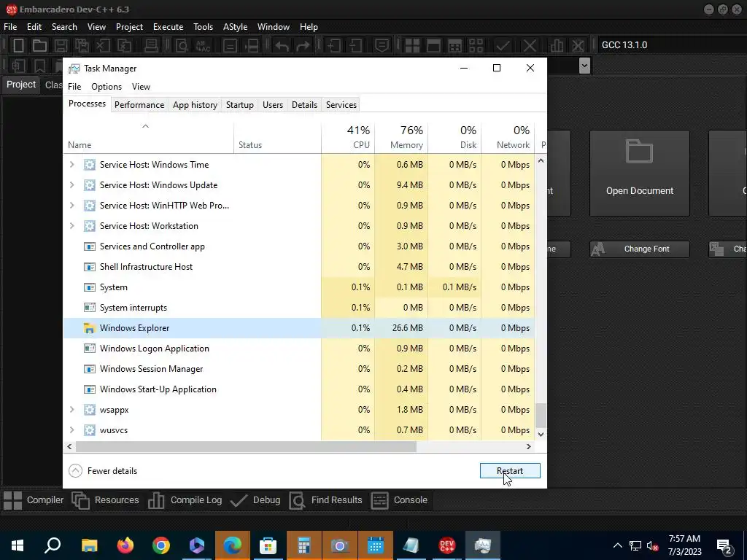Image resolution: width=747 pixels, height=560 pixels.
Task: Click the Change Font button
Action: point(639,249)
